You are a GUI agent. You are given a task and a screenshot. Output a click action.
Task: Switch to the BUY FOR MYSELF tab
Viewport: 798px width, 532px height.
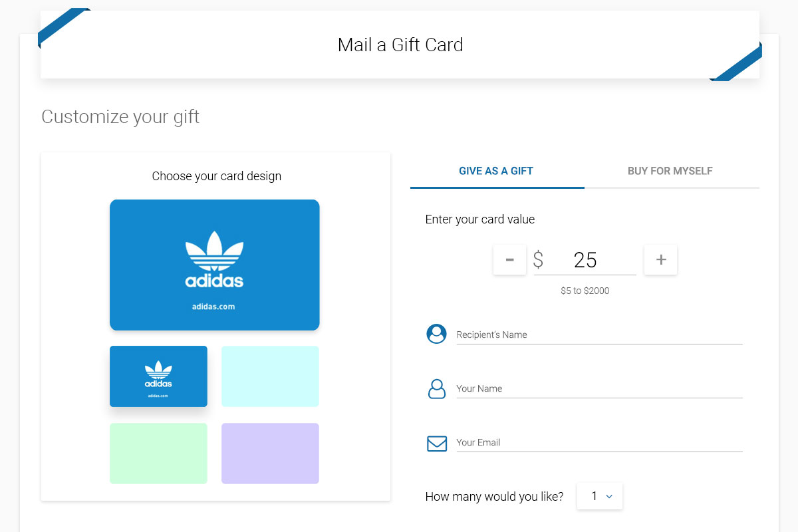click(x=670, y=171)
